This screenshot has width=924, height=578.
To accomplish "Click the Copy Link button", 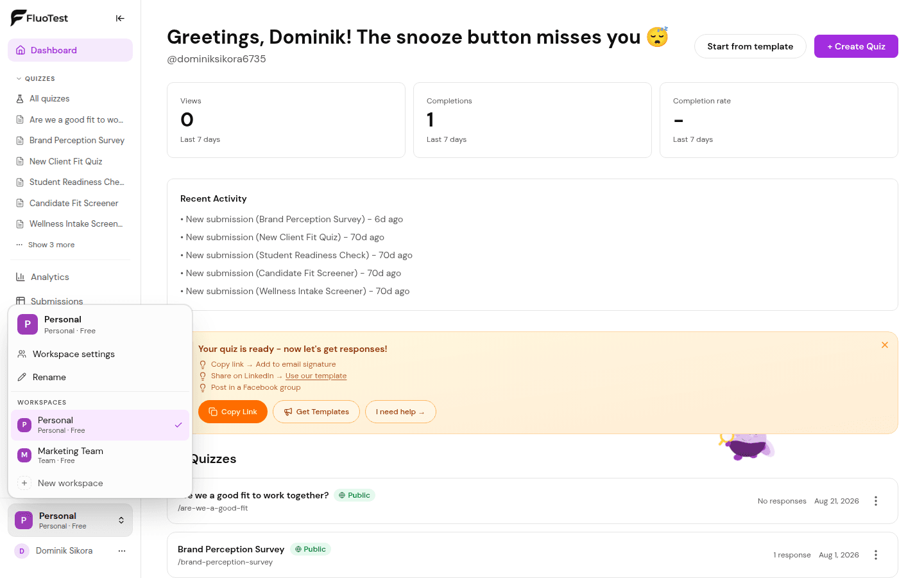I will pos(233,412).
